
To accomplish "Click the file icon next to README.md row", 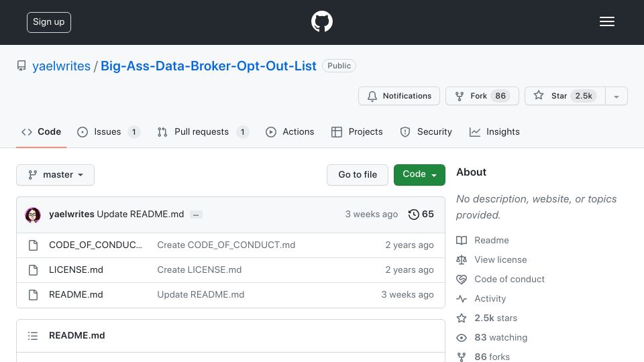I will tap(34, 295).
